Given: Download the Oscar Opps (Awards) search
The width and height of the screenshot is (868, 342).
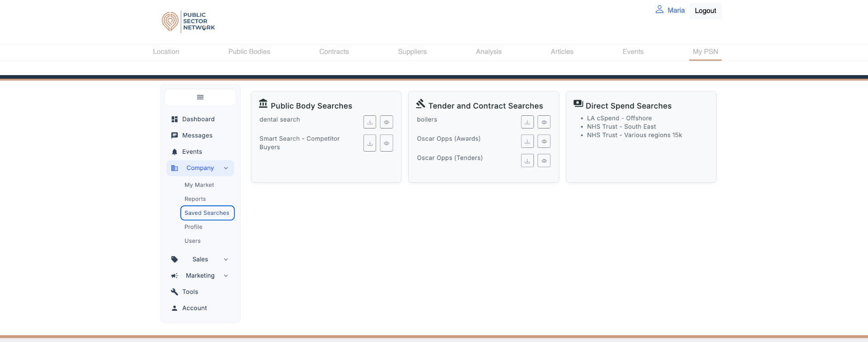Looking at the screenshot, I should pos(527,142).
